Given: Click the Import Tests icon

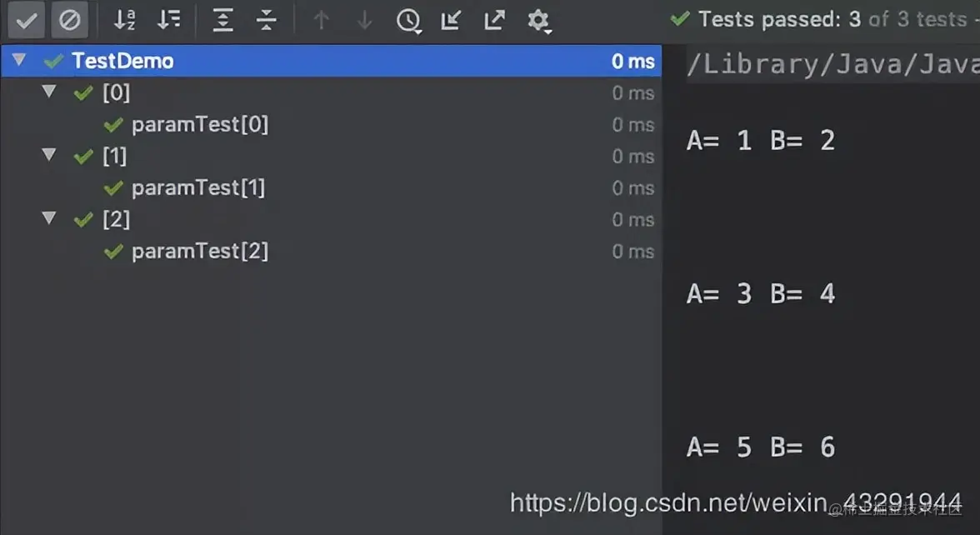Looking at the screenshot, I should [451, 21].
